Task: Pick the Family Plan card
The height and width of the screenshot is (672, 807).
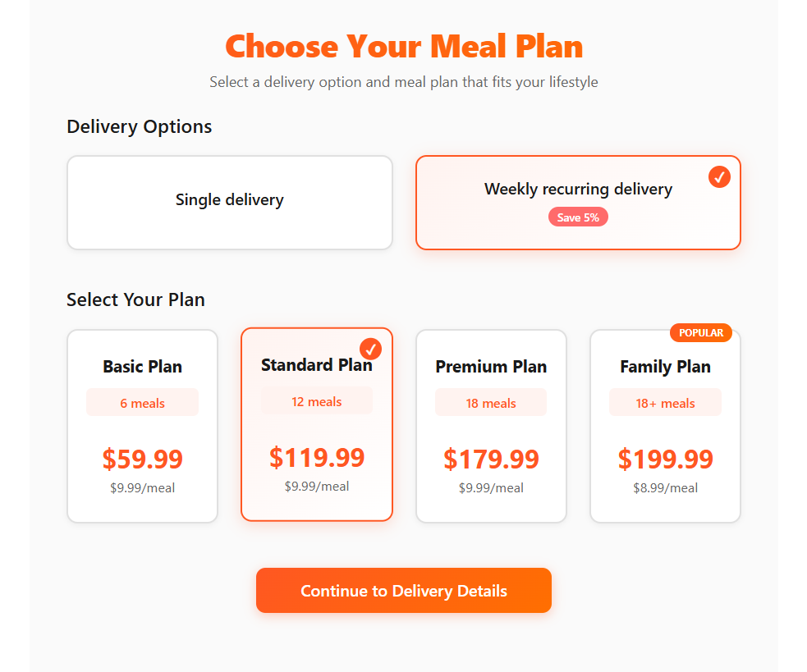Action: 665,426
